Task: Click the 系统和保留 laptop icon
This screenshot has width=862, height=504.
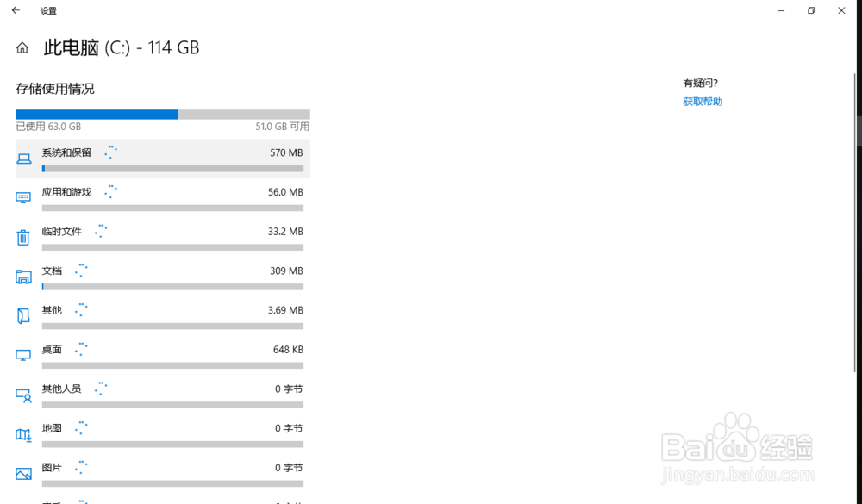Action: tap(23, 159)
